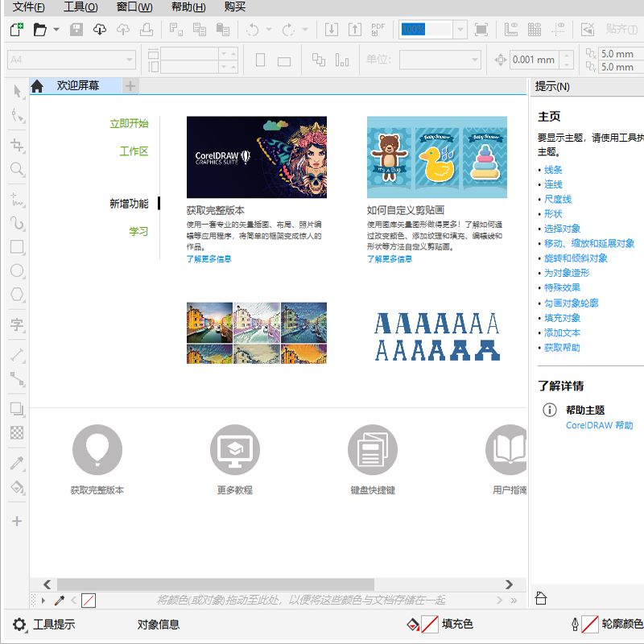Select the Eyedropper tool
The image size is (644, 644).
pos(16,464)
